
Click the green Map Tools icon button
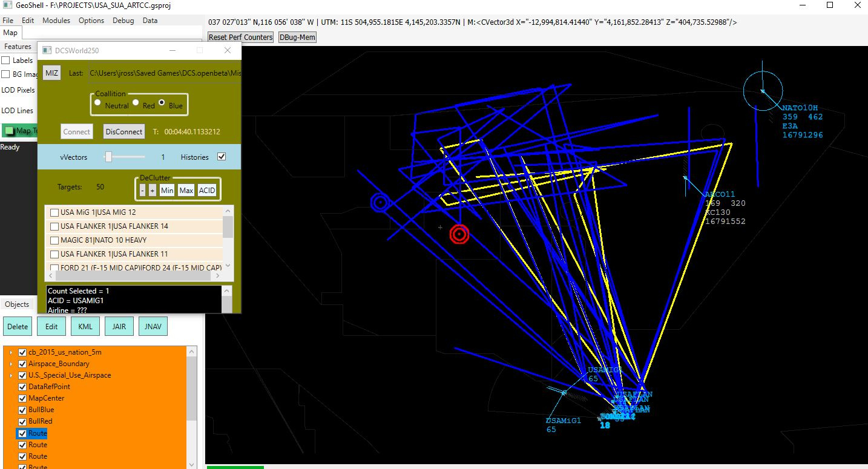[x=8, y=131]
